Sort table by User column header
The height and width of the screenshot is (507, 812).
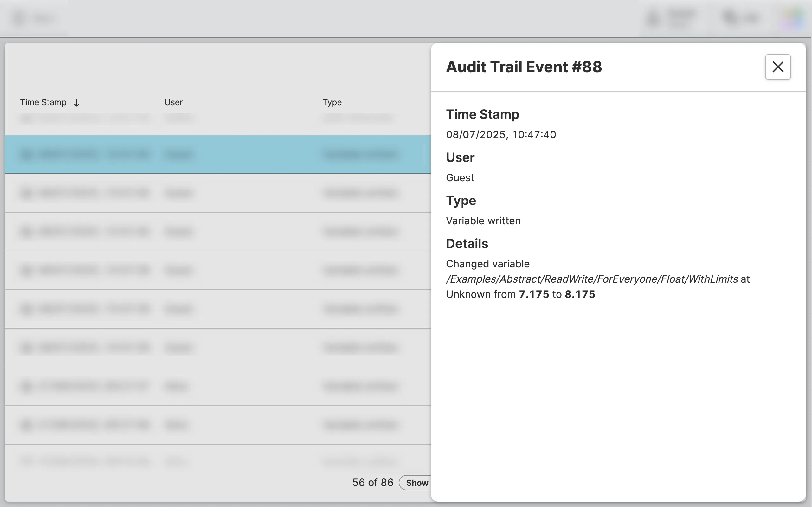[173, 102]
